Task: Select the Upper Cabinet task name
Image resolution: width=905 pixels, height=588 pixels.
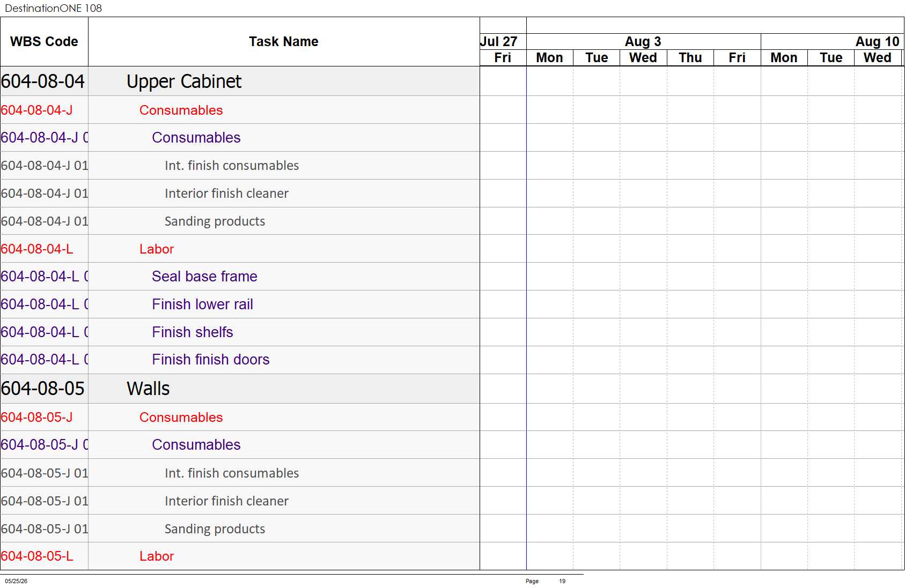Action: (184, 81)
